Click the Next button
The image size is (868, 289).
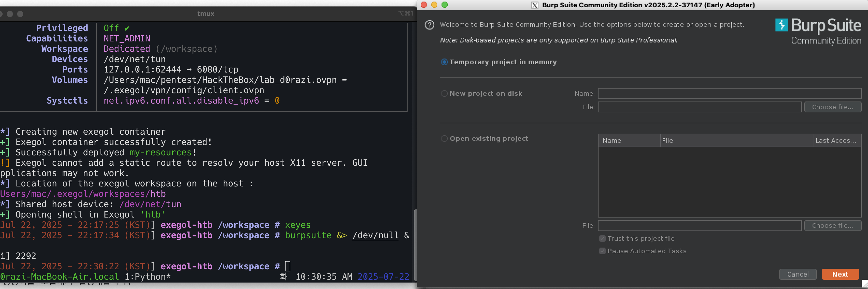tap(840, 274)
